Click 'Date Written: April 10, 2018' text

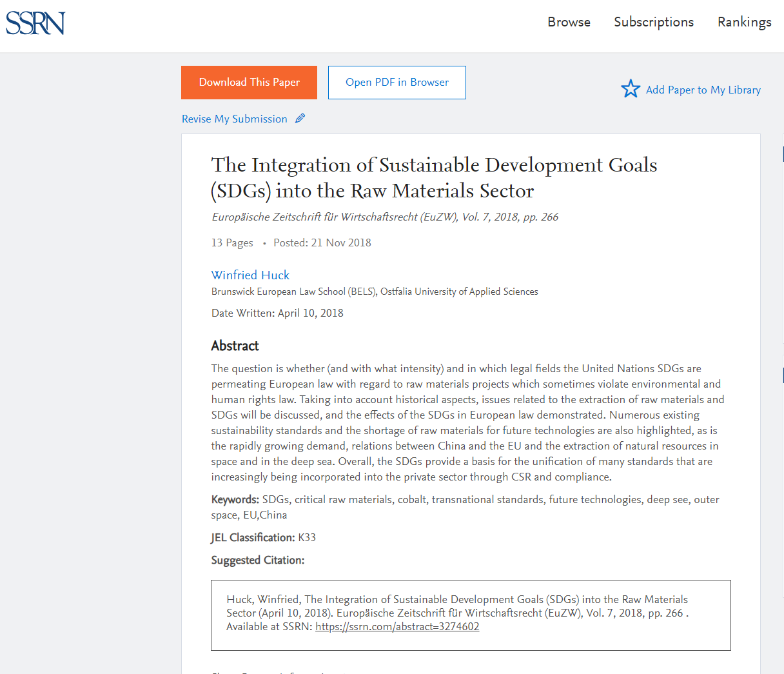tap(277, 313)
